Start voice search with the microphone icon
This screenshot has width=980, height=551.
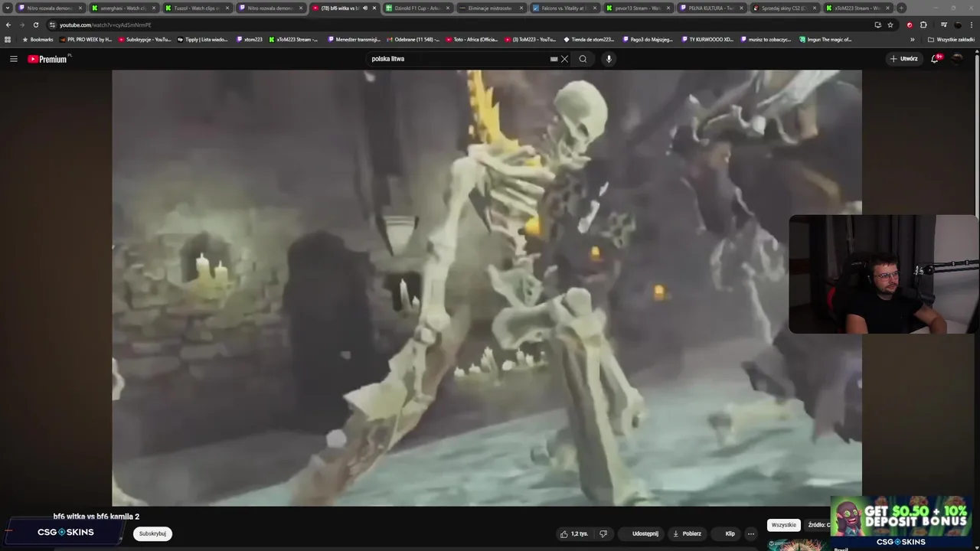tap(609, 59)
